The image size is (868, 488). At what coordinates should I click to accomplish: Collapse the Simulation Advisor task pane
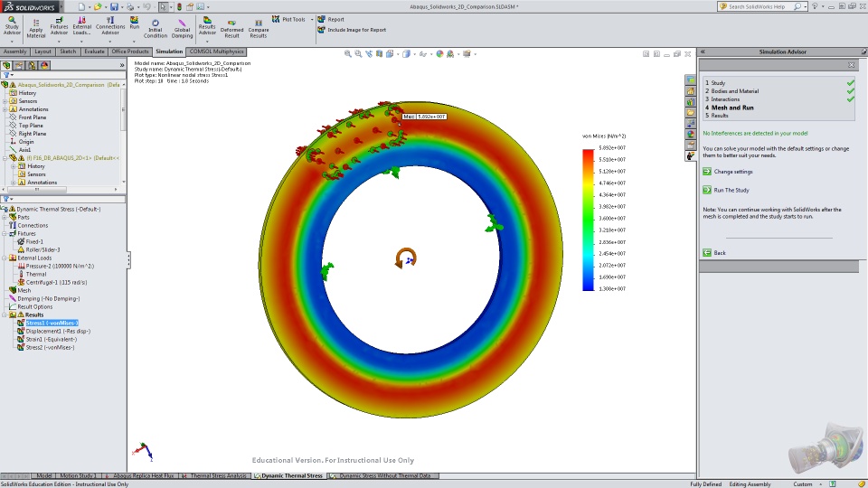coord(703,52)
